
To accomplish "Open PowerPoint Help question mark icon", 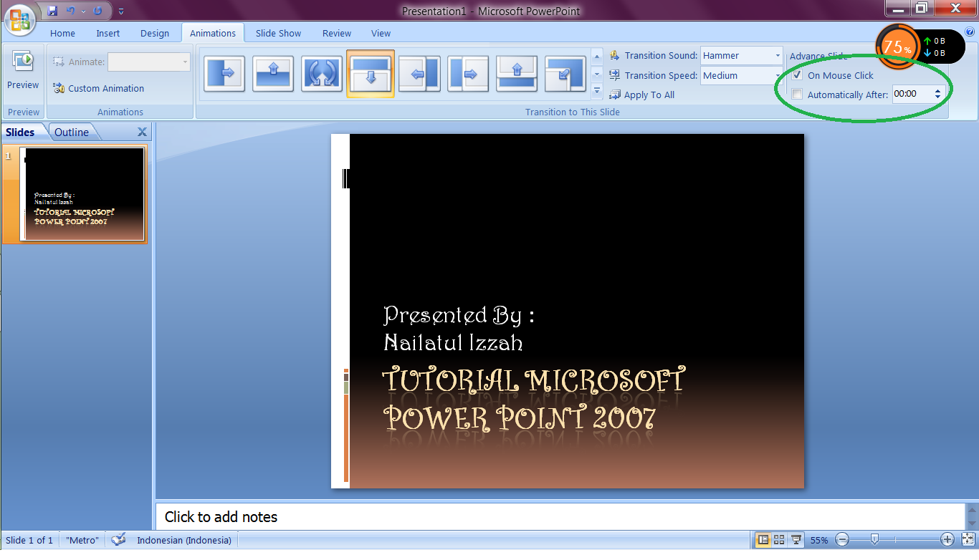I will (970, 32).
